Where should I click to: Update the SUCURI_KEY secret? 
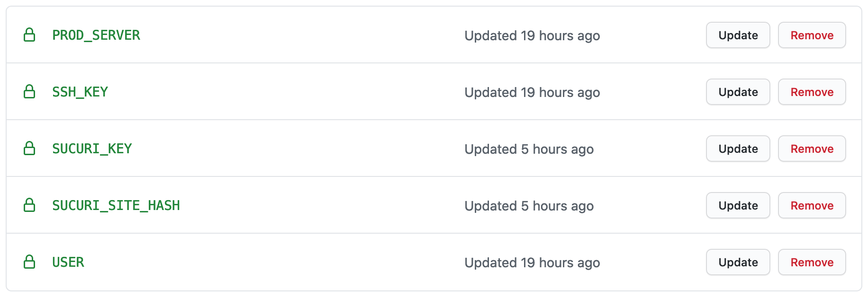(738, 149)
